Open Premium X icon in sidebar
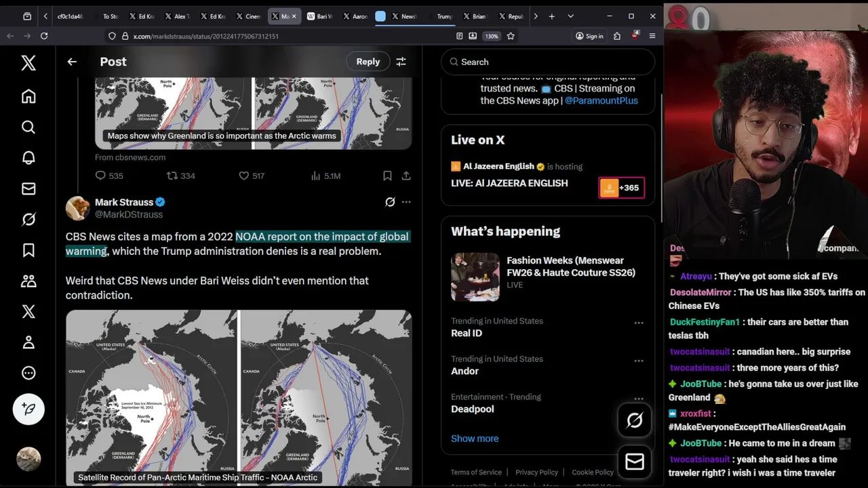This screenshot has width=868, height=488. click(x=28, y=311)
